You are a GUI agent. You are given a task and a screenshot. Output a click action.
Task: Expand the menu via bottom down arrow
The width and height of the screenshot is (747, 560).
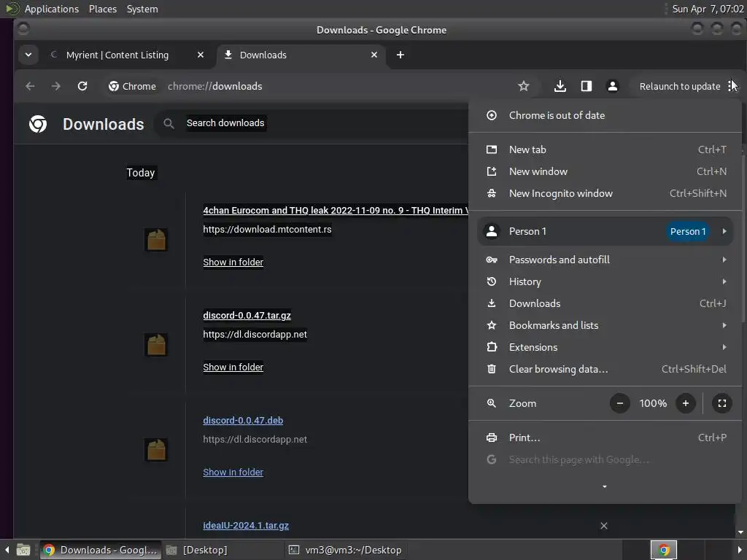[605, 486]
